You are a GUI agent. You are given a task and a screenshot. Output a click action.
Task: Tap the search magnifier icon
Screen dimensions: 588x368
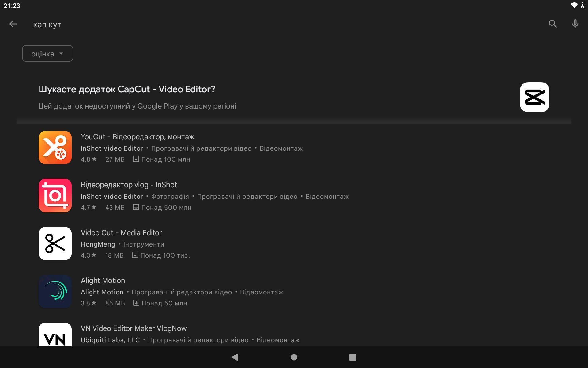click(553, 24)
